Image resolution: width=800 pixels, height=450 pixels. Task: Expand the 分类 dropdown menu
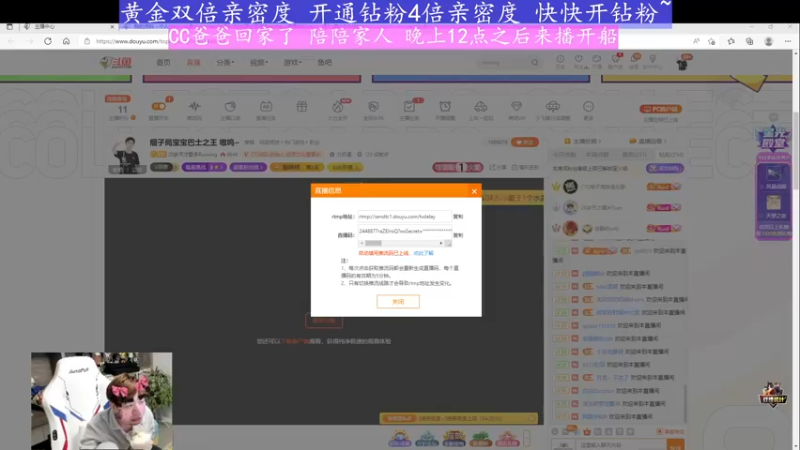tap(225, 62)
